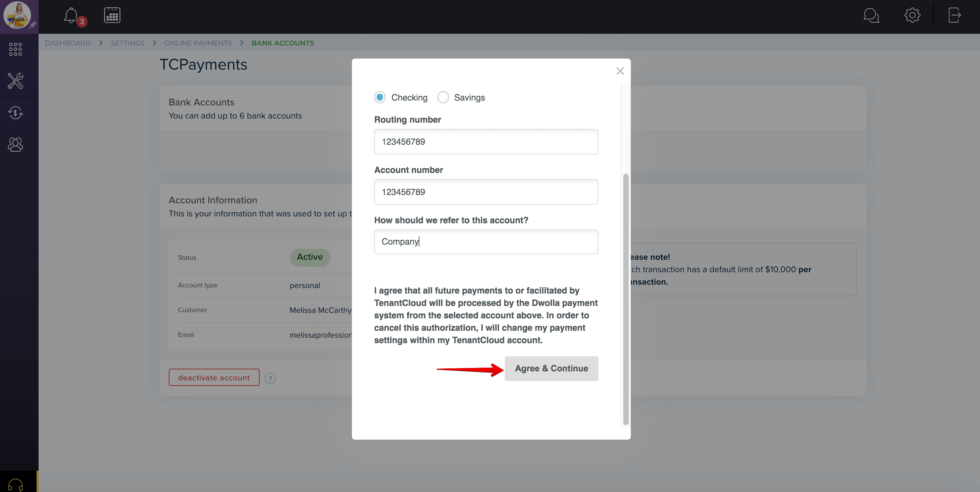The width and height of the screenshot is (980, 492).
Task: Open the settings gear icon
Action: click(x=912, y=16)
